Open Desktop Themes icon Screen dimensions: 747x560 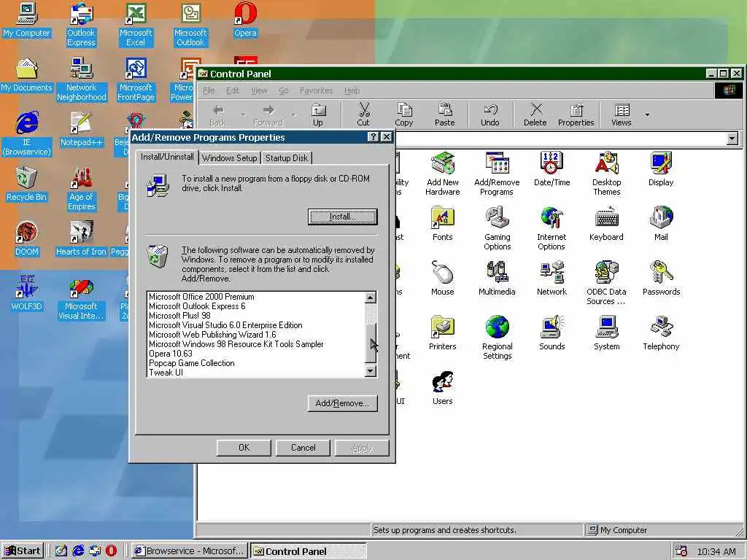[606, 174]
